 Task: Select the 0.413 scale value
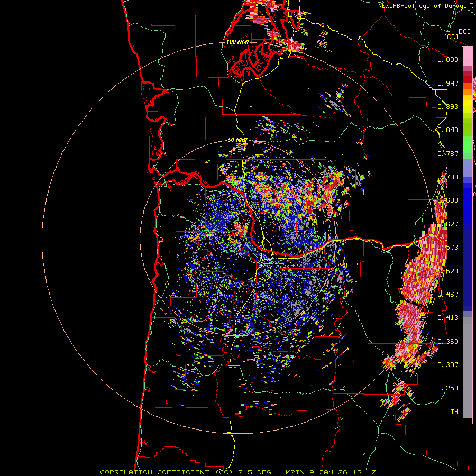pos(448,318)
